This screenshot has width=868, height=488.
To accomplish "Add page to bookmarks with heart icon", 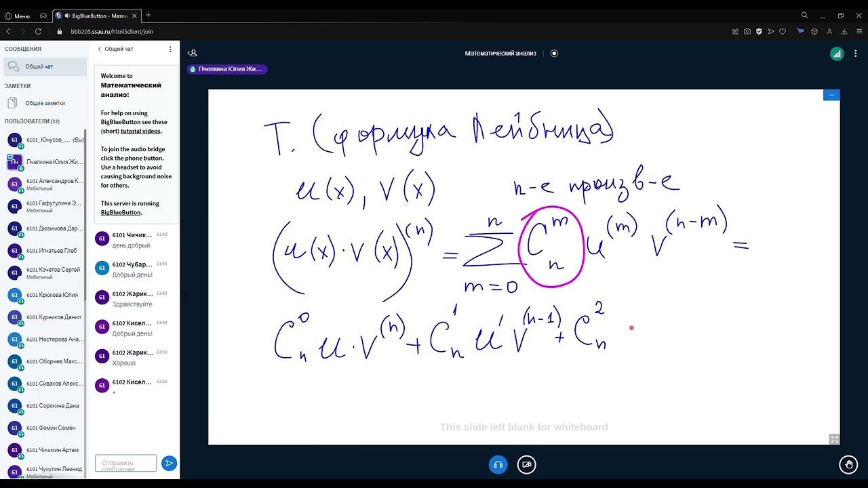I will tap(782, 31).
